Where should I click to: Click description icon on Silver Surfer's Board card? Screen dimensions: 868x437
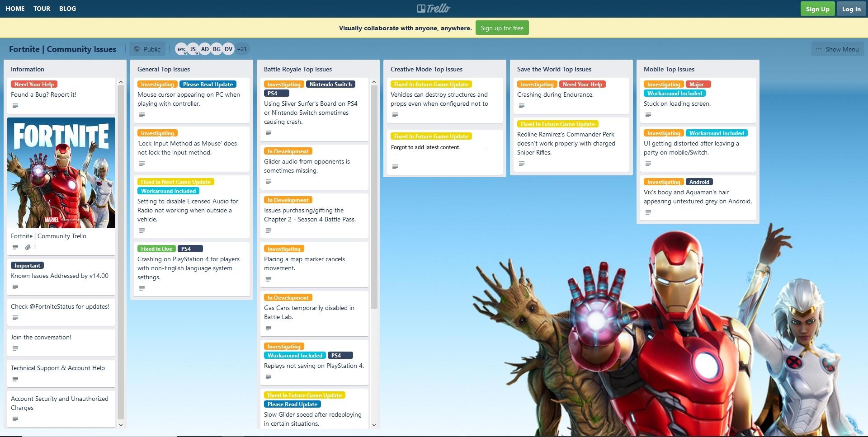[269, 133]
